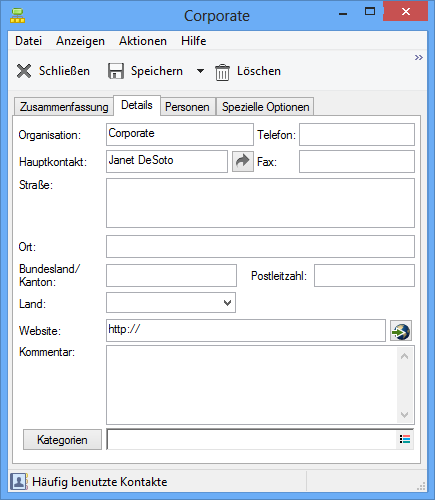Open the Anzeigen menu
The image size is (435, 500).
(80, 41)
